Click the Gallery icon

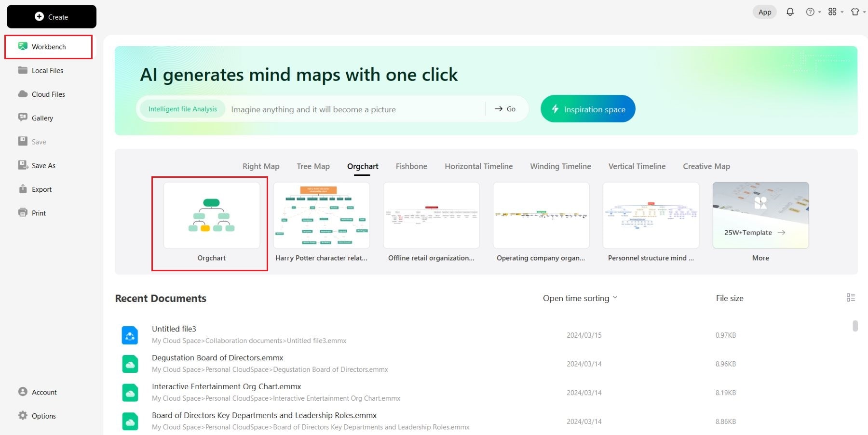23,117
